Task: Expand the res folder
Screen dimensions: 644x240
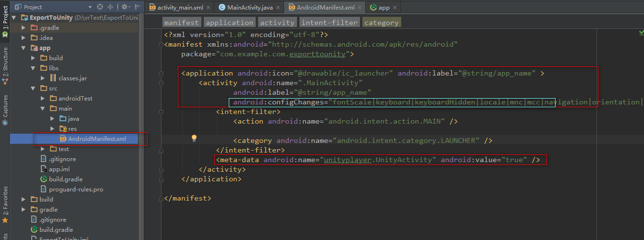Action: point(52,129)
